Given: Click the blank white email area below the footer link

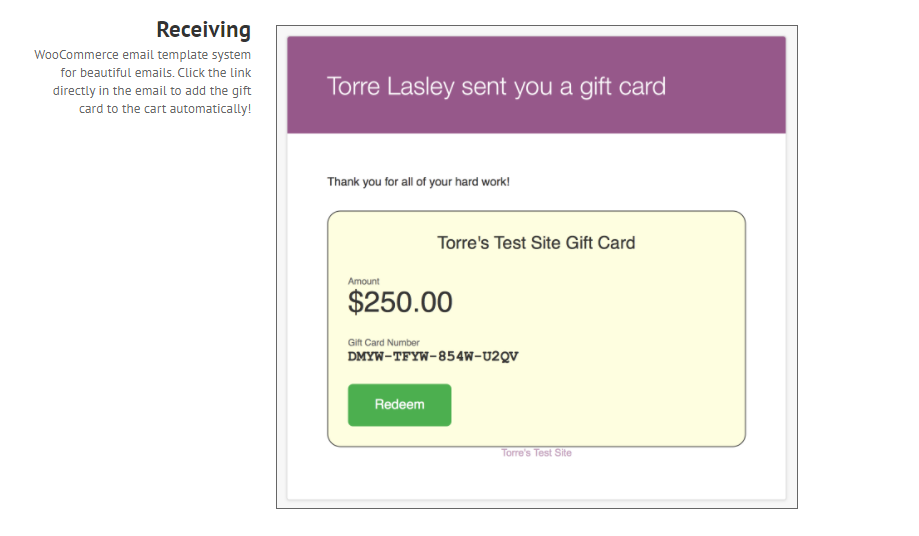Looking at the screenshot, I should 536,479.
